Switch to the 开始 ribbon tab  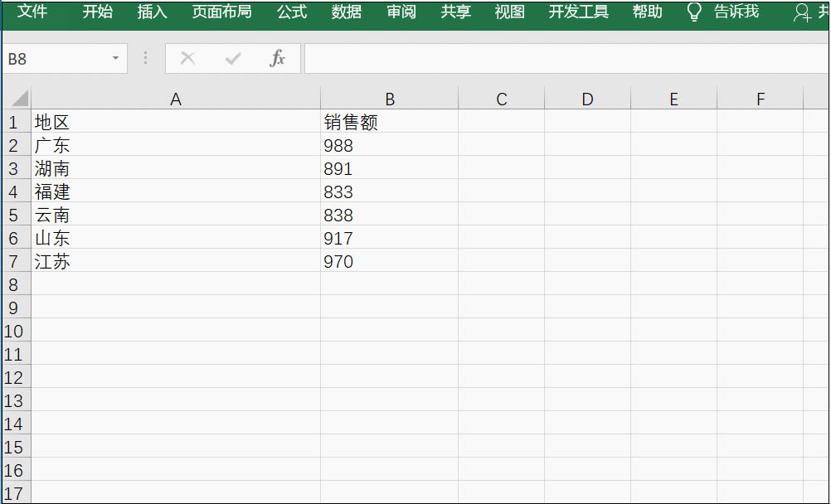click(x=97, y=12)
